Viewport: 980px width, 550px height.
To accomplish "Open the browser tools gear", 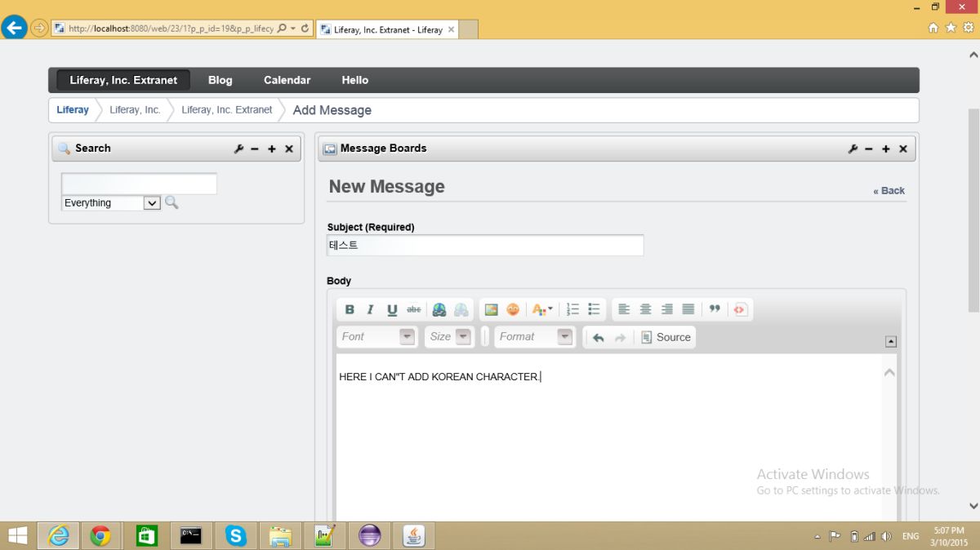I will [x=968, y=28].
